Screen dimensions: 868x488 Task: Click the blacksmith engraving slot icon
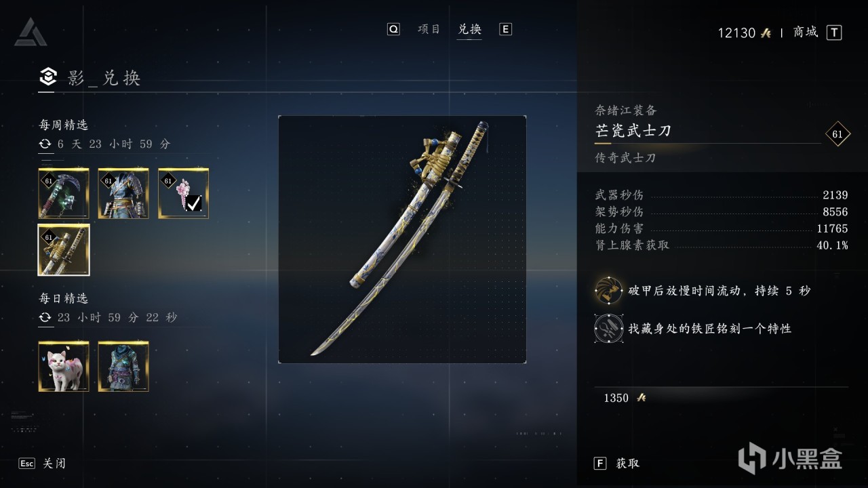tap(608, 329)
